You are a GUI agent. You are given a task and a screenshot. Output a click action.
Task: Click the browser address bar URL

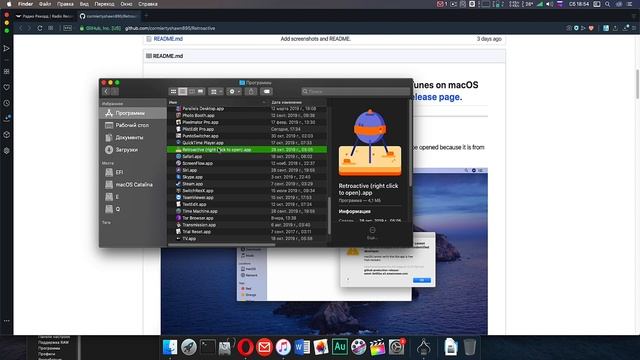coord(170,28)
